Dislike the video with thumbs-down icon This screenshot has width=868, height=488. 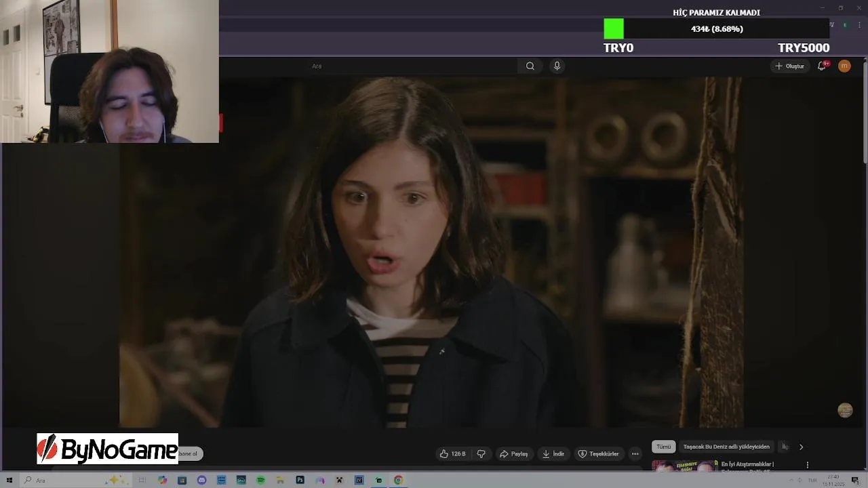(481, 453)
